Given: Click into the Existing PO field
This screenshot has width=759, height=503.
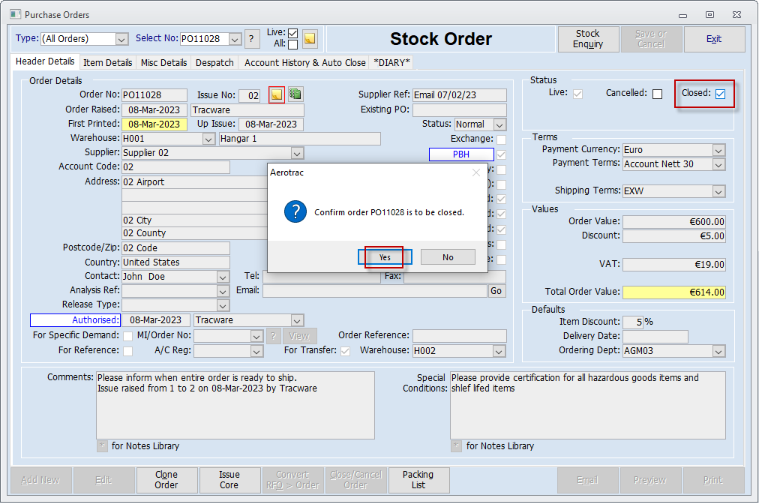Looking at the screenshot, I should click(x=459, y=110).
